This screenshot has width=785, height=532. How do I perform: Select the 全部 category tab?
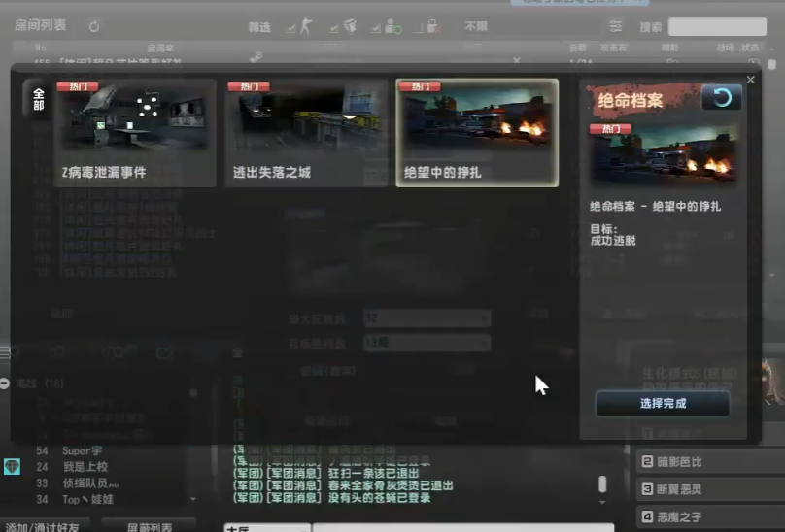[39, 99]
